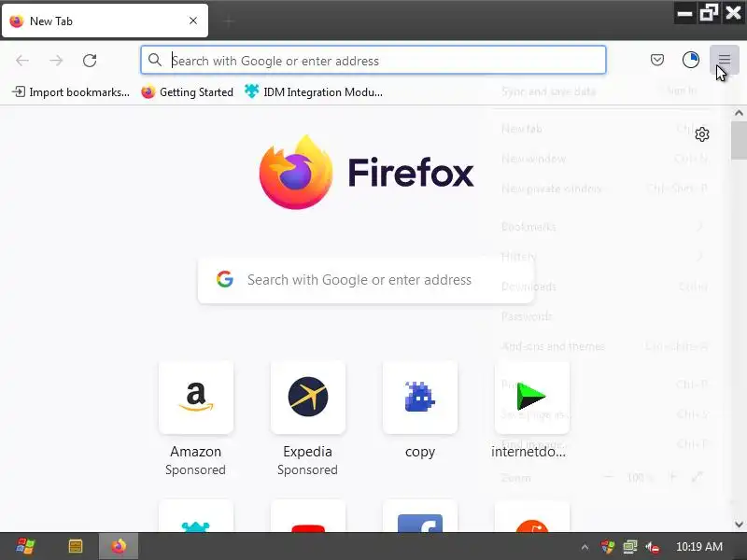The image size is (747, 560).
Task: Go back using the back arrow
Action: click(22, 61)
